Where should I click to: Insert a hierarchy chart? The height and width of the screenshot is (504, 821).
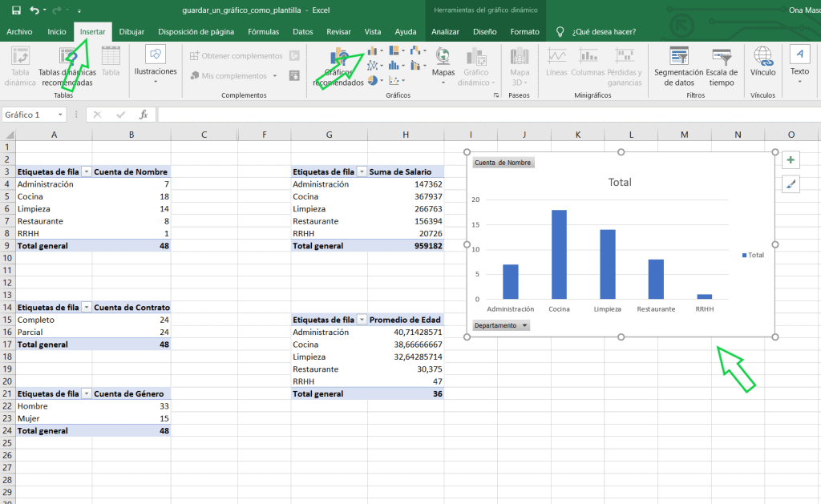pos(397,51)
